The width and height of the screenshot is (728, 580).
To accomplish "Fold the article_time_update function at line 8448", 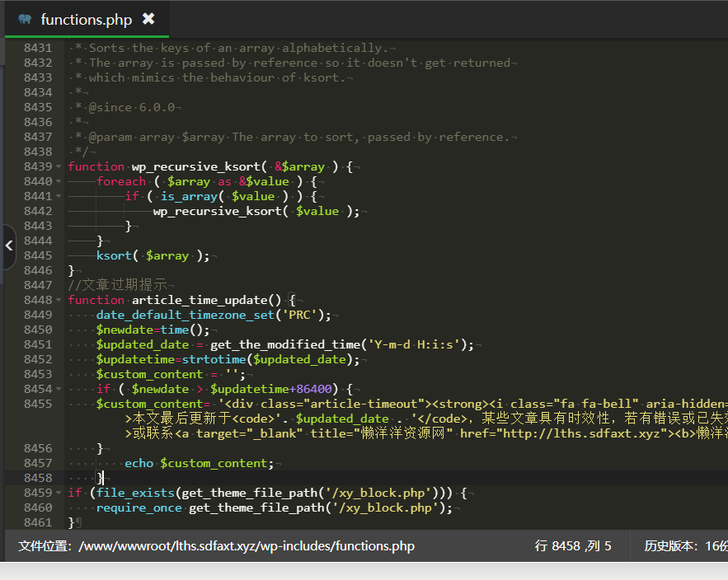I will tap(59, 301).
